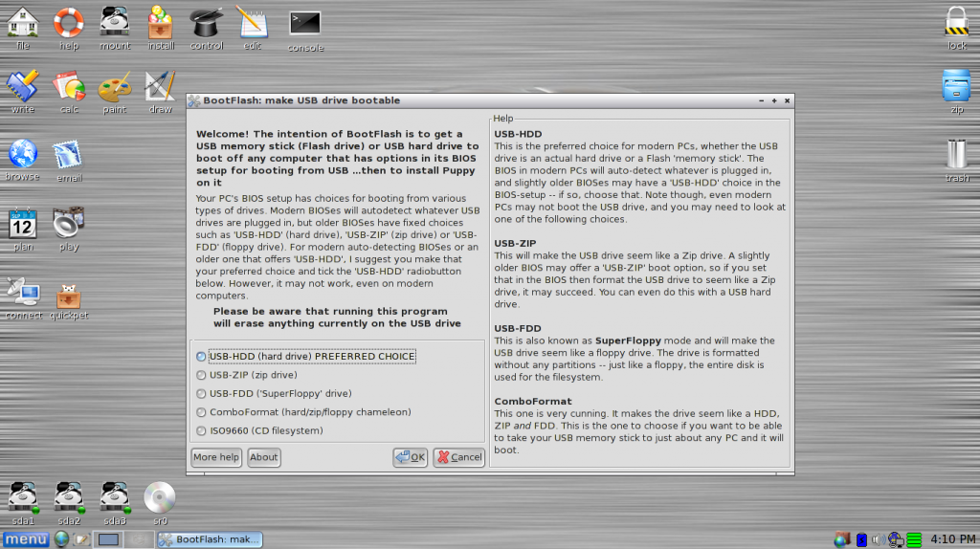The height and width of the screenshot is (549, 980).
Task: Open the zip archiver icon
Action: click(x=956, y=86)
